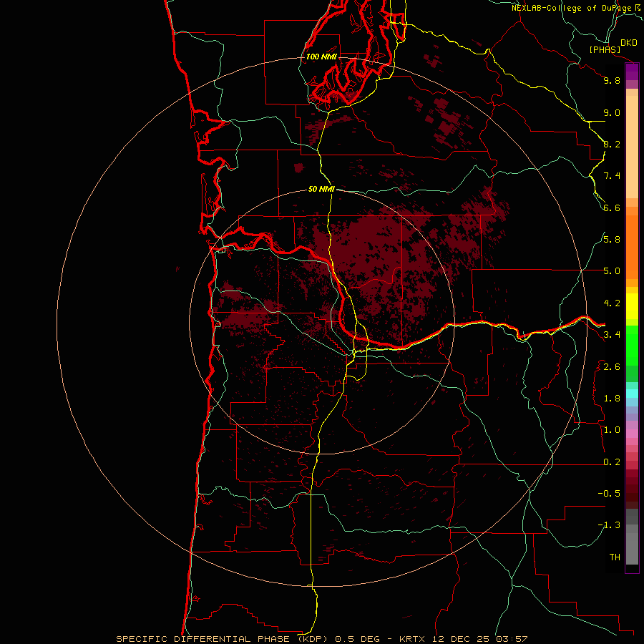Click the "12 DEC 25 03:57" timestamp

(x=479, y=639)
